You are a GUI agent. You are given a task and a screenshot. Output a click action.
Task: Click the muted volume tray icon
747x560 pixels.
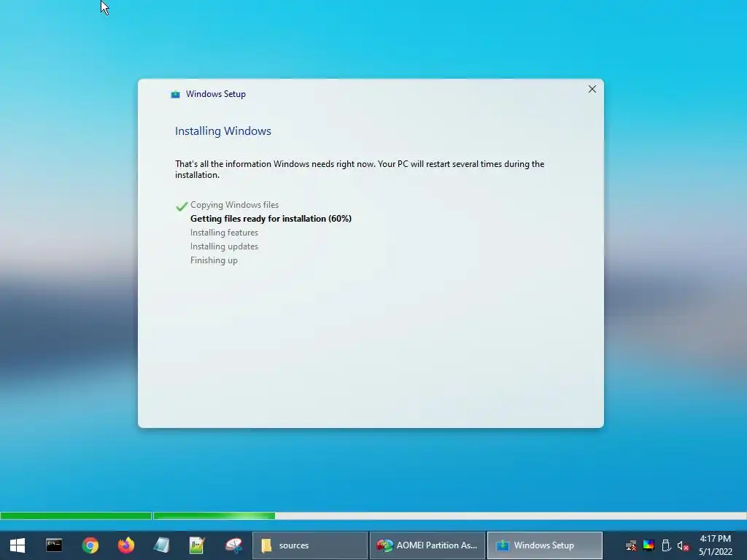pos(683,545)
